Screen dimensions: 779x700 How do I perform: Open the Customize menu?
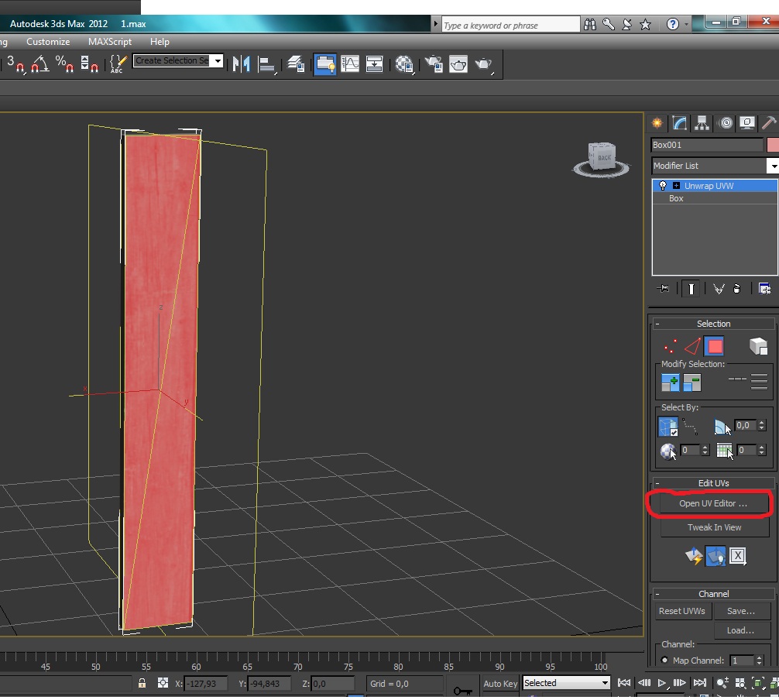48,42
